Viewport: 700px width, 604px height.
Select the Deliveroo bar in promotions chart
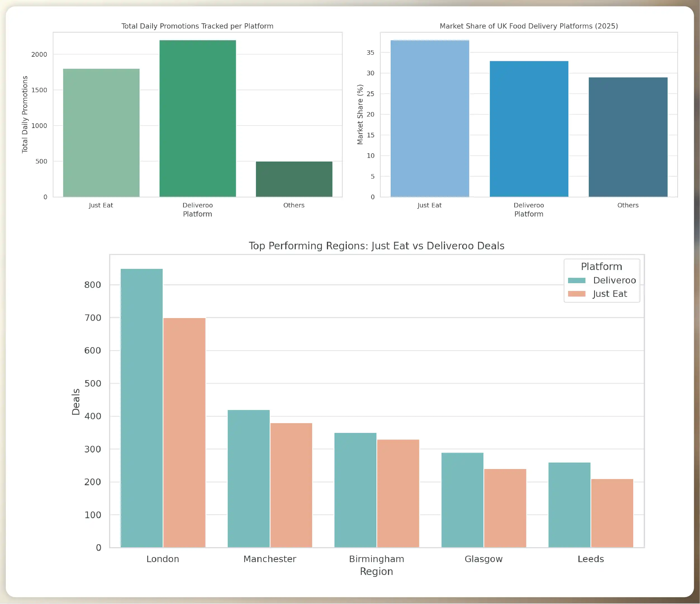[198, 118]
